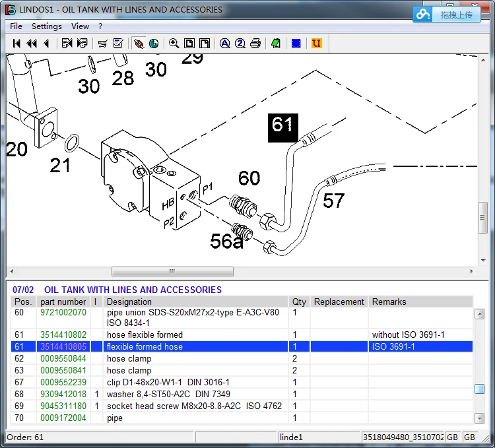
Task: Select the washer 8,4-ST50-A2C row
Action: [x=242, y=395]
